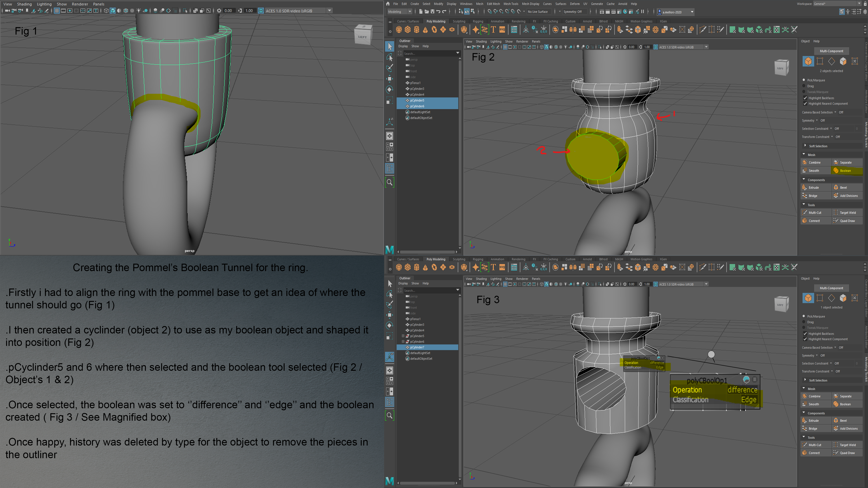Expand the pCylinder5 node in Fig 3 outliner

[x=403, y=336]
